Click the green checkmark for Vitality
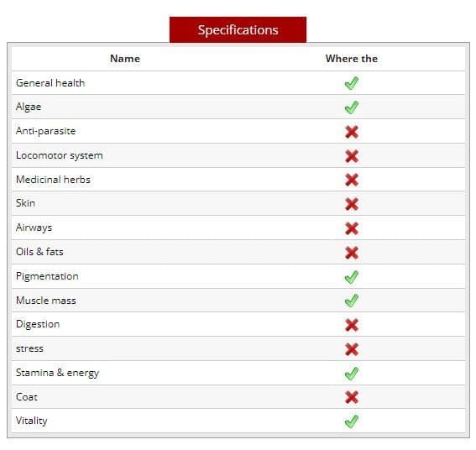The width and height of the screenshot is (476, 450). (352, 421)
